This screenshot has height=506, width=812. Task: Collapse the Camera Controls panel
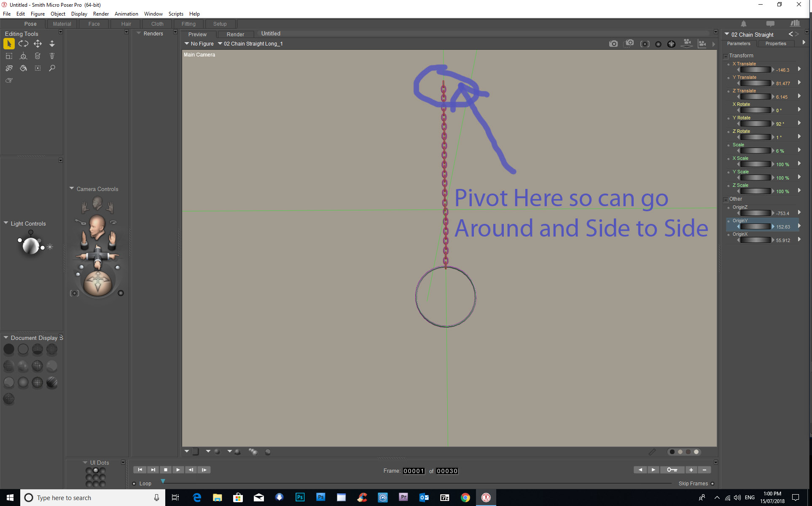tap(72, 188)
